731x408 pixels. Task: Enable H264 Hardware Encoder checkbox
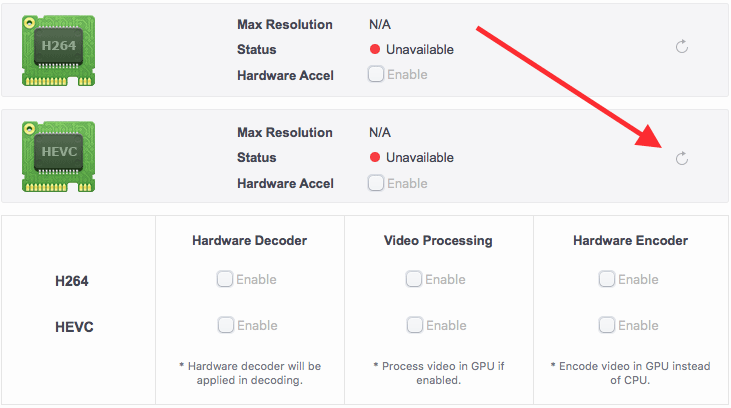click(x=606, y=279)
